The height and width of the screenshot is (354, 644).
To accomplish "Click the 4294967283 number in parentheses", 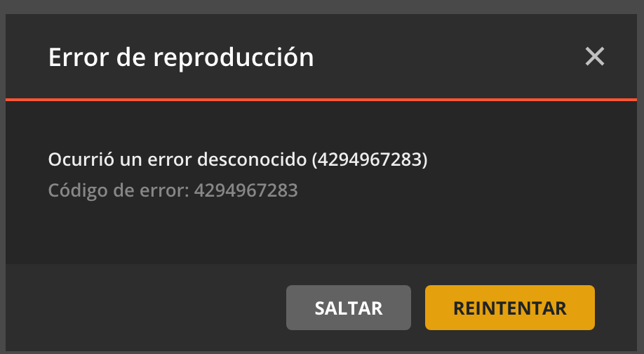I will (x=370, y=159).
